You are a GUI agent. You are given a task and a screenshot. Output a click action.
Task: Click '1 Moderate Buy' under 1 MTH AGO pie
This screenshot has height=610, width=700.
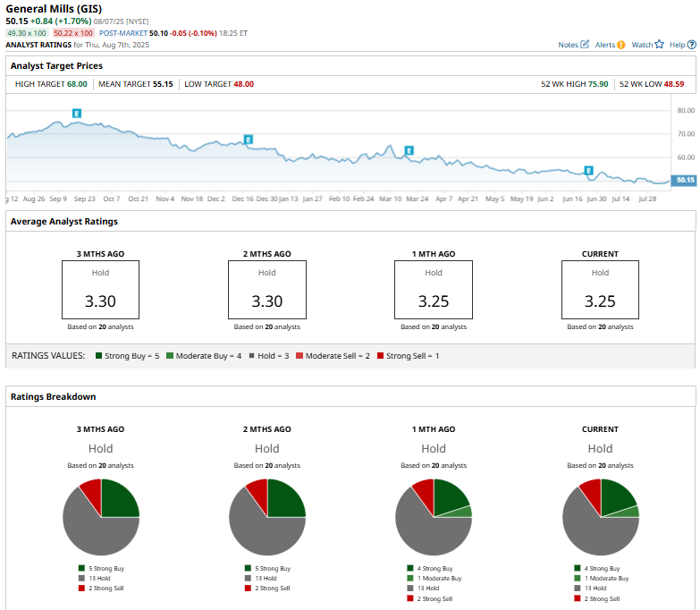pos(439,579)
